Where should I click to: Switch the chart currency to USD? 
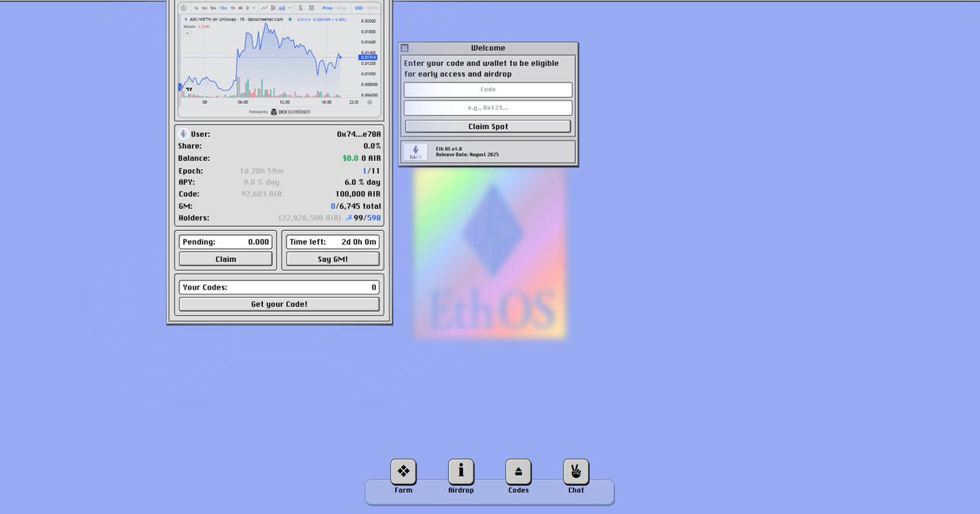point(359,8)
